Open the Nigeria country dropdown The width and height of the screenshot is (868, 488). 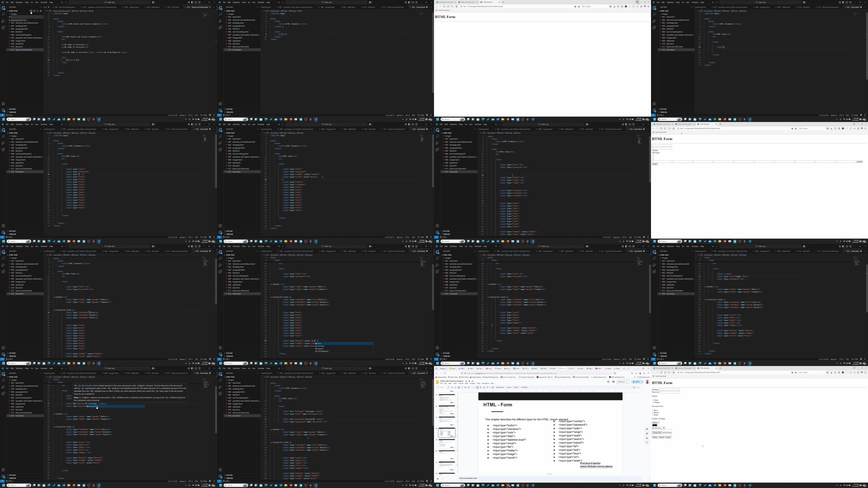click(656, 423)
